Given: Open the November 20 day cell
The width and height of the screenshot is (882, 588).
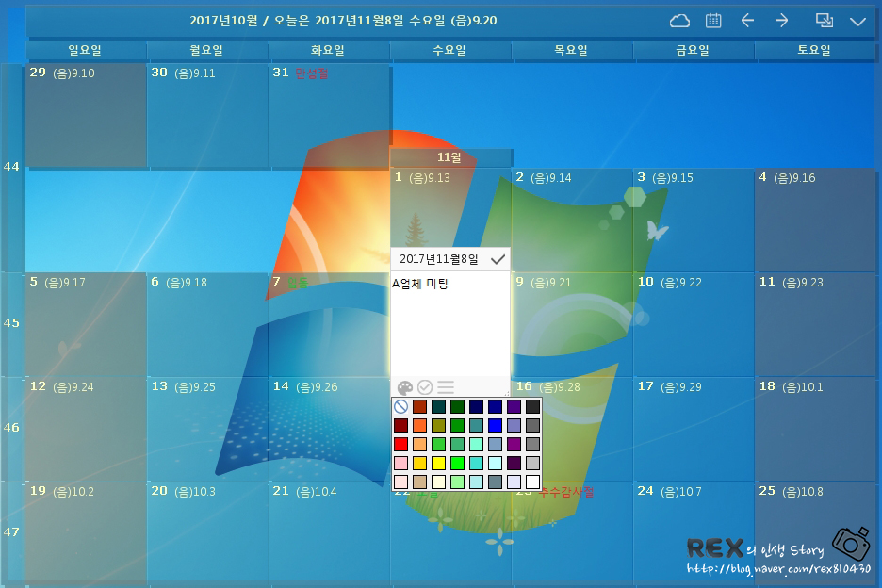Looking at the screenshot, I should coord(207,534).
